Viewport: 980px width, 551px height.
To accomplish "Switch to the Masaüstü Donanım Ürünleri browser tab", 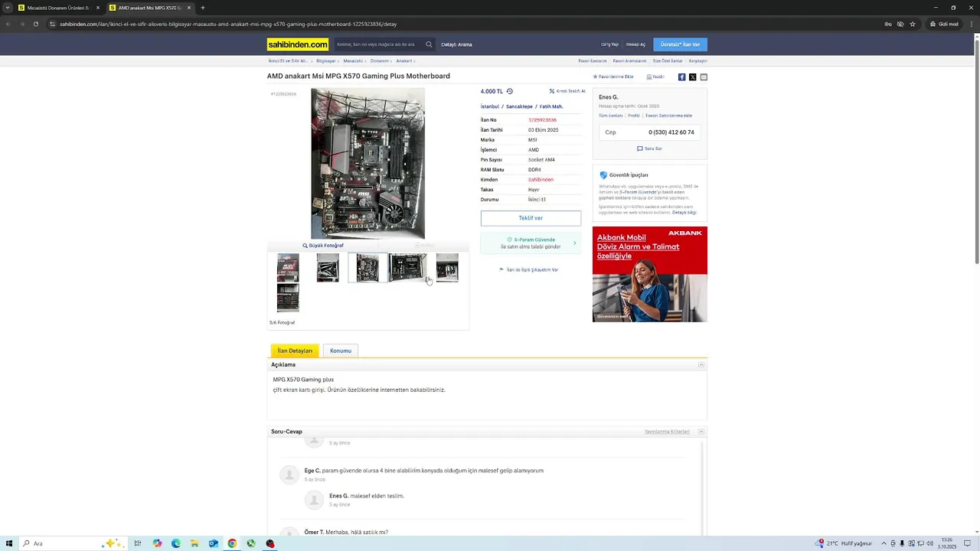I will 58,8.
